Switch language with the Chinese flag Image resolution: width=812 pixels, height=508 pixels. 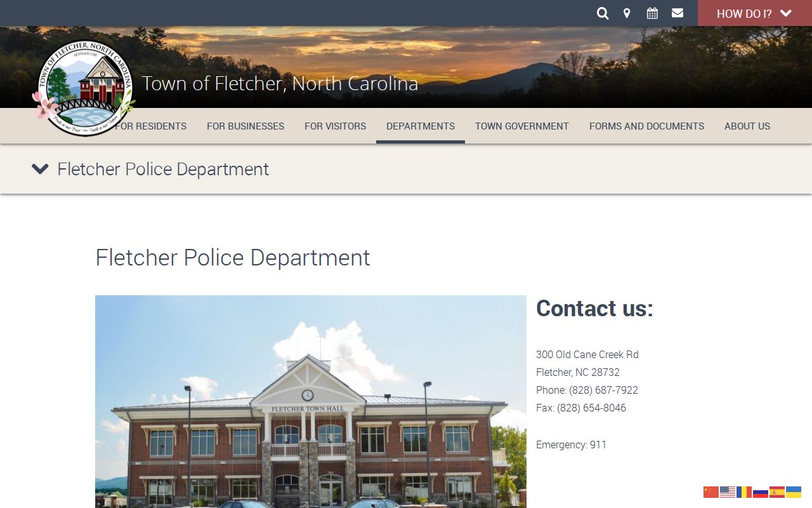(x=711, y=492)
